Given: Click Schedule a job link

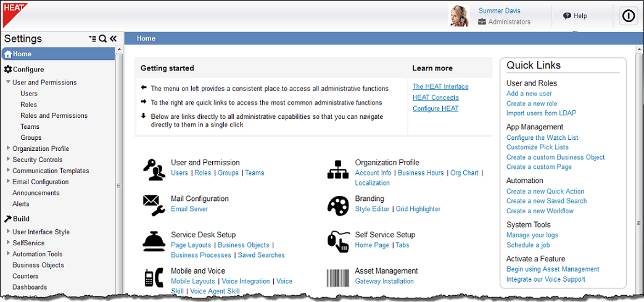Looking at the screenshot, I should pos(528,245).
